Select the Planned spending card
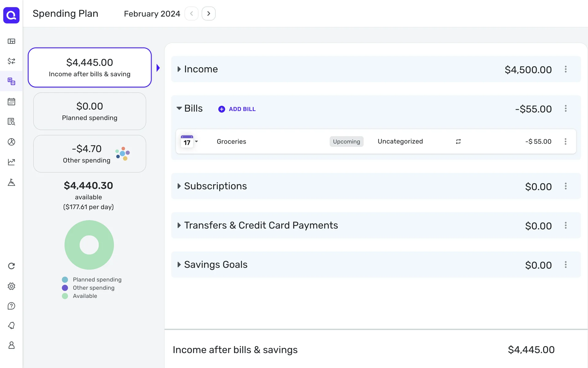The height and width of the screenshot is (368, 588). click(x=89, y=111)
